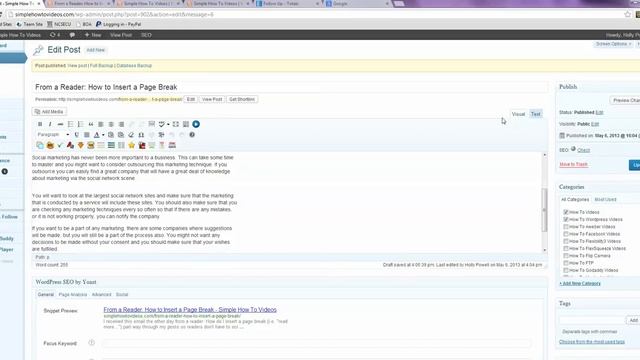Align text right
The height and width of the screenshot is (360, 640).
pyautogui.click(x=121, y=124)
